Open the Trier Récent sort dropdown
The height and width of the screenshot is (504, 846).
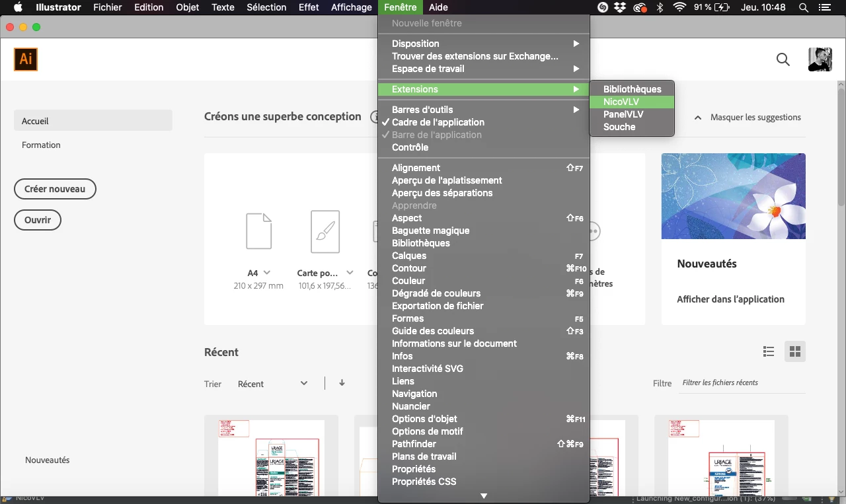[x=272, y=384]
